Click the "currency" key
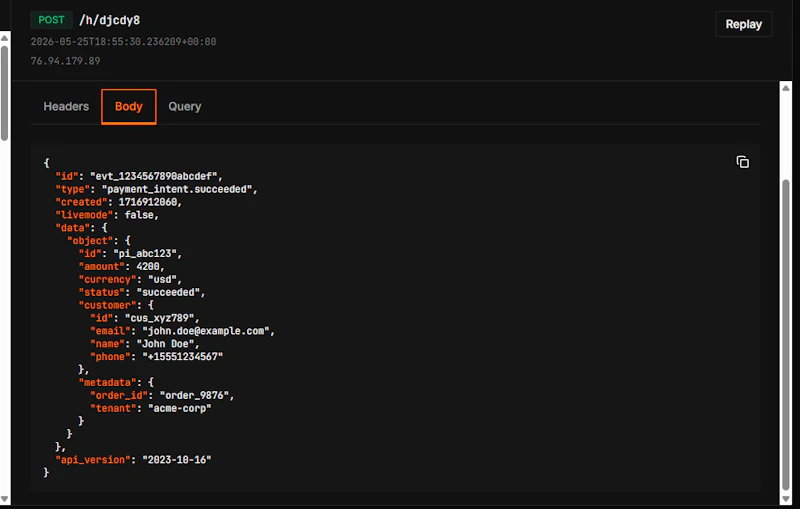The width and height of the screenshot is (800, 509). [x=107, y=279]
